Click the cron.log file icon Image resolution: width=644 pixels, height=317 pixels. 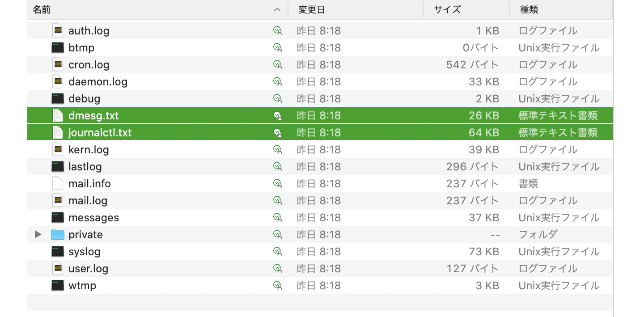click(x=57, y=65)
